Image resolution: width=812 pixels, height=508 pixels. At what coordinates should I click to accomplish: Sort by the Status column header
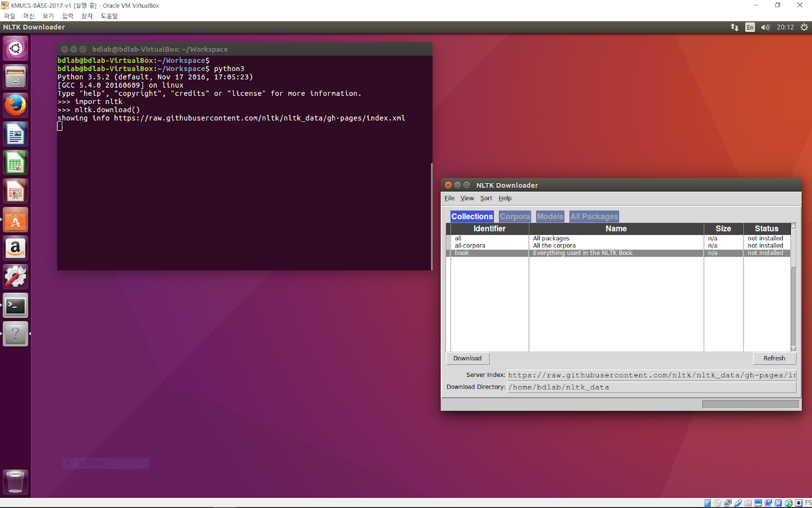[x=766, y=229]
